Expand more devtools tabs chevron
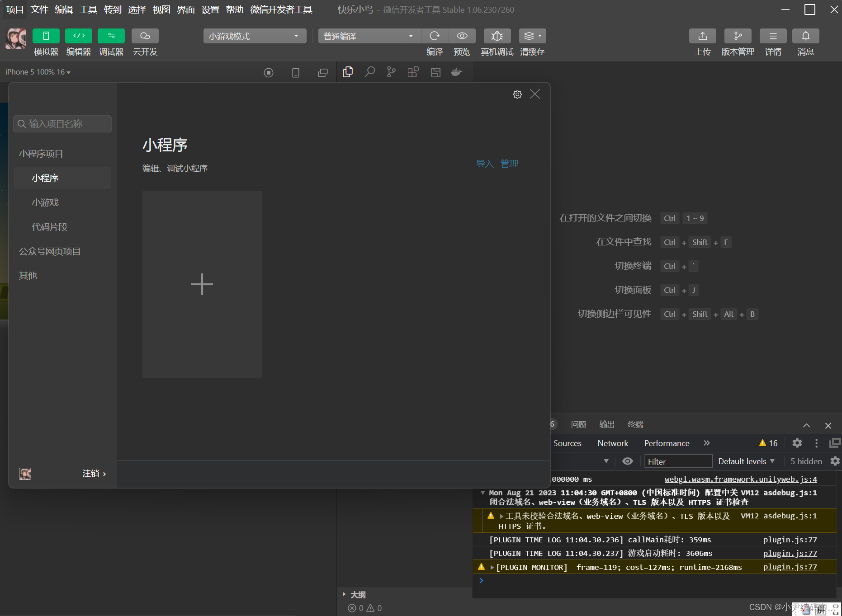Viewport: 842px width, 616px height. [x=707, y=443]
